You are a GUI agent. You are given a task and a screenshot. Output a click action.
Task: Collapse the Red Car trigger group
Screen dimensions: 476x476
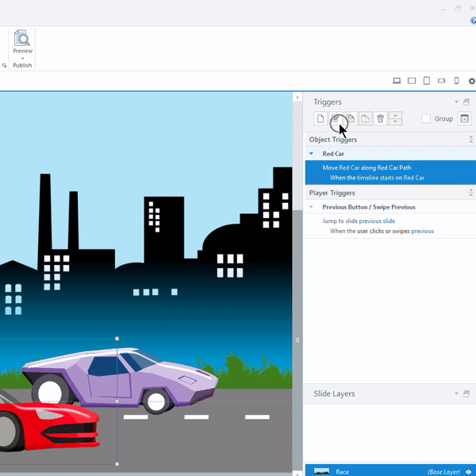pos(311,154)
